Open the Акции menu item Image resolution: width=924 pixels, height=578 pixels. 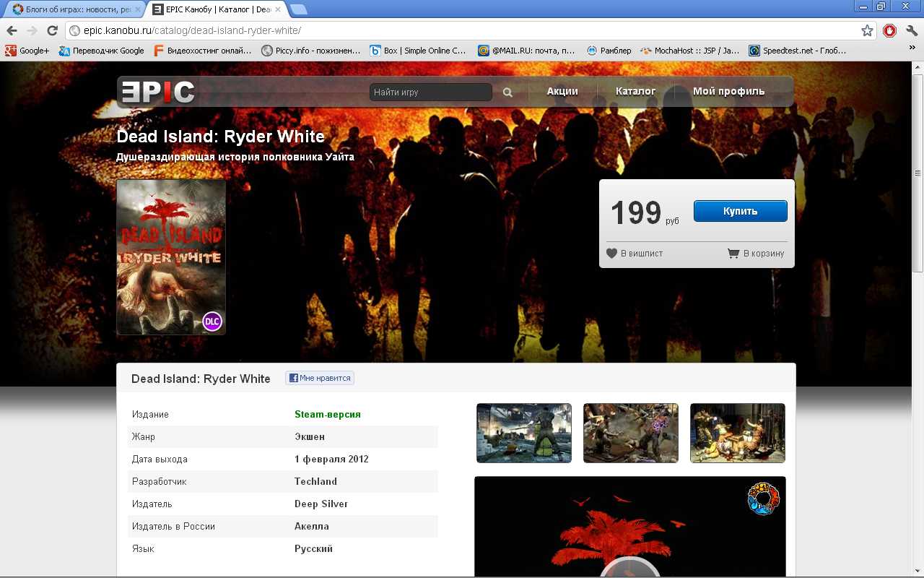coord(562,91)
